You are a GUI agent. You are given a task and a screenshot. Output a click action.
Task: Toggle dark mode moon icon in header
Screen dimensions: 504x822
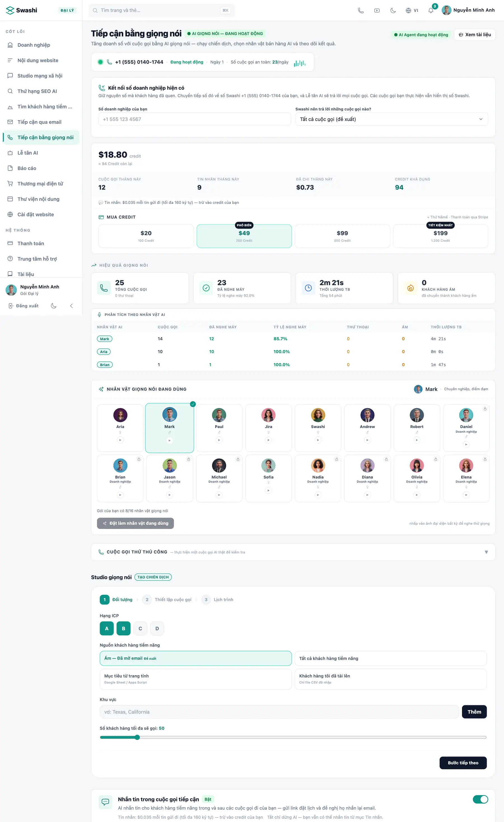coord(393,10)
